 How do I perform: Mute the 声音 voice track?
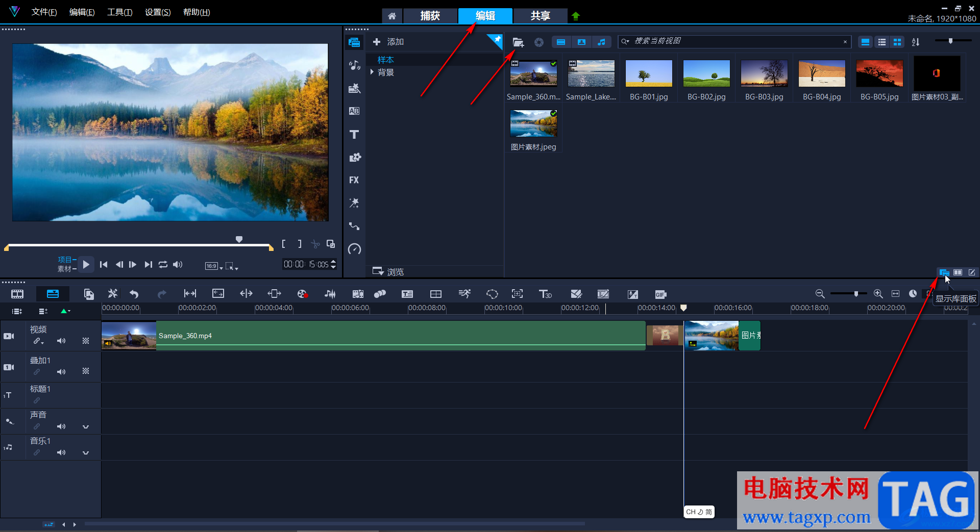pos(61,426)
